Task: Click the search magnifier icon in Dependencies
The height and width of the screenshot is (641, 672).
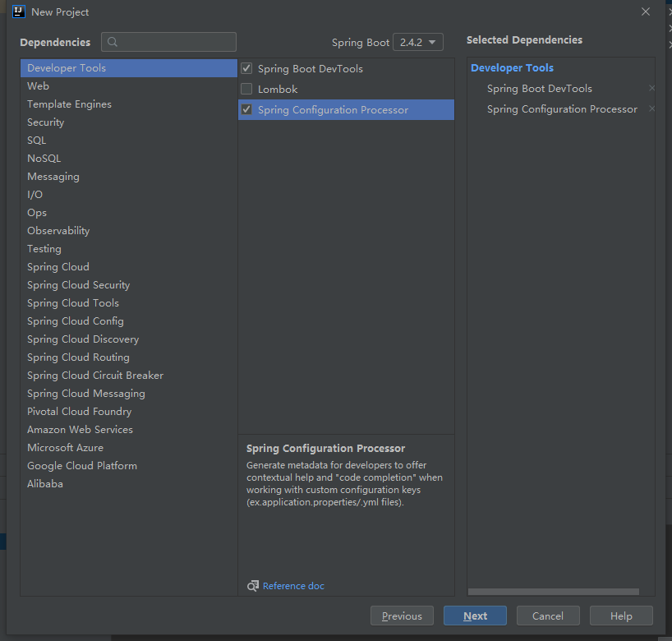Action: [113, 42]
